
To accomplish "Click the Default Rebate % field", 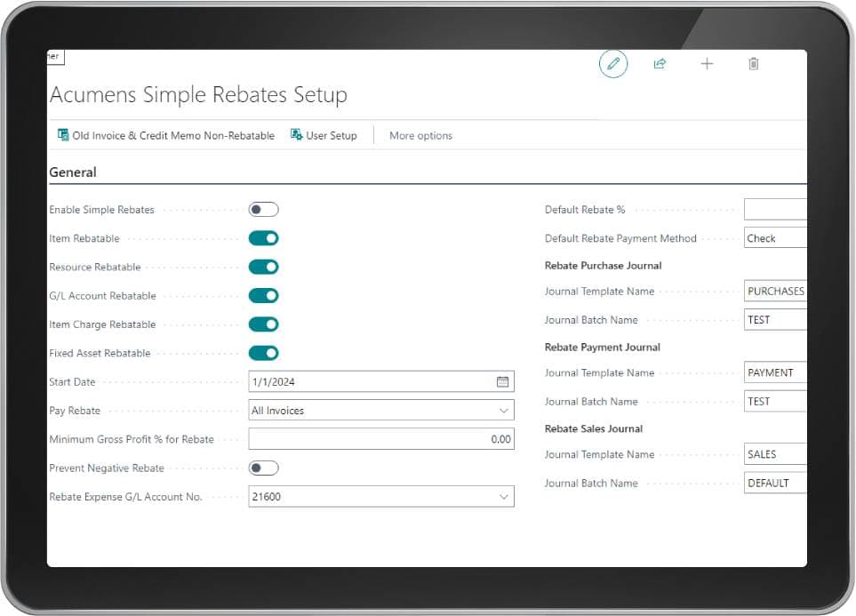I will click(775, 210).
